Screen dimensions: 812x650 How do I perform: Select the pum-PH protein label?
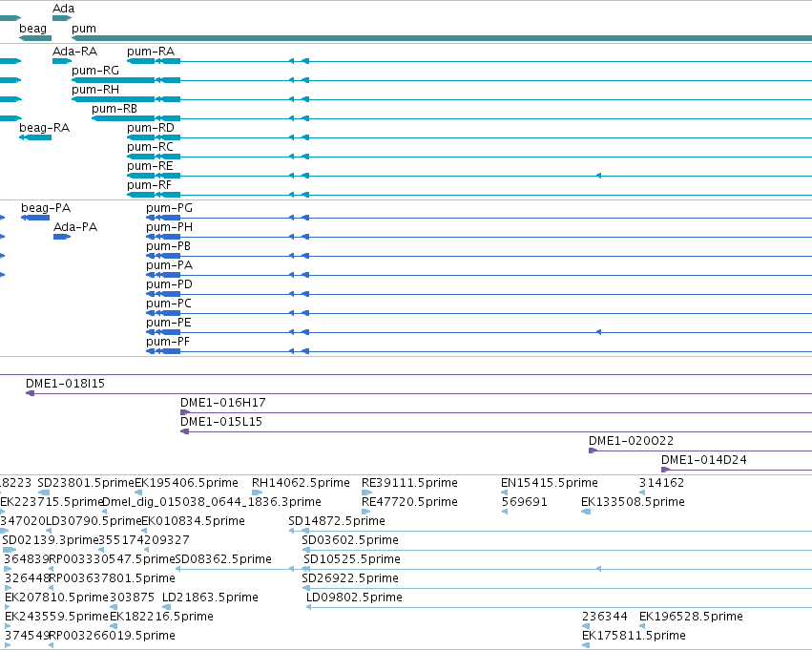[x=169, y=227]
